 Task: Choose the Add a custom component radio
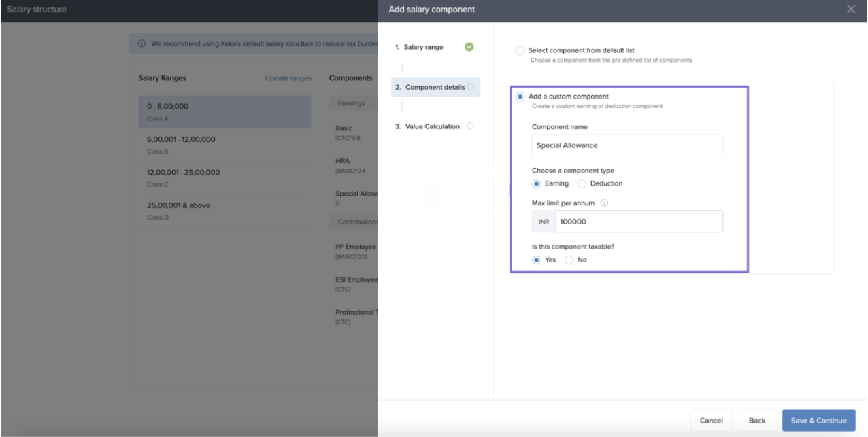(520, 97)
